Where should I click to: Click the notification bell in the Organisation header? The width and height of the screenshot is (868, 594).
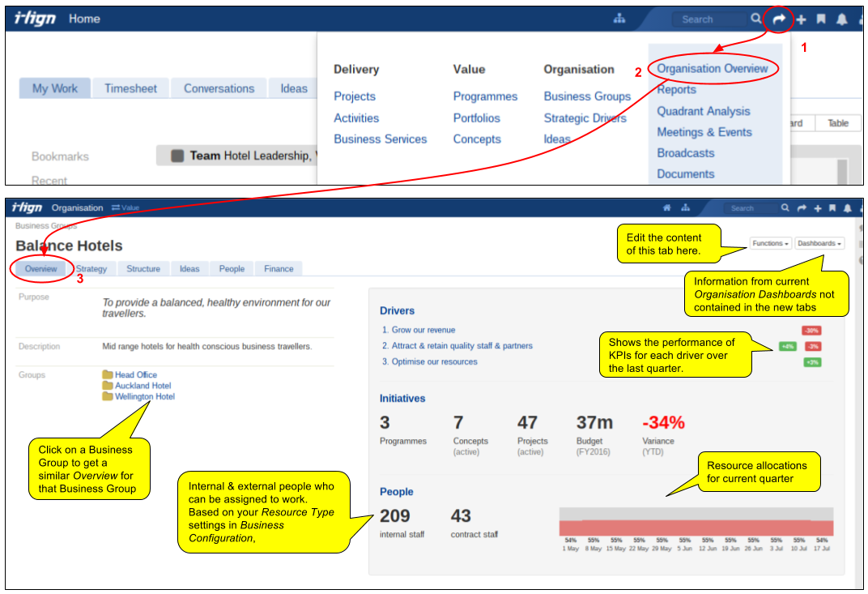[x=848, y=208]
